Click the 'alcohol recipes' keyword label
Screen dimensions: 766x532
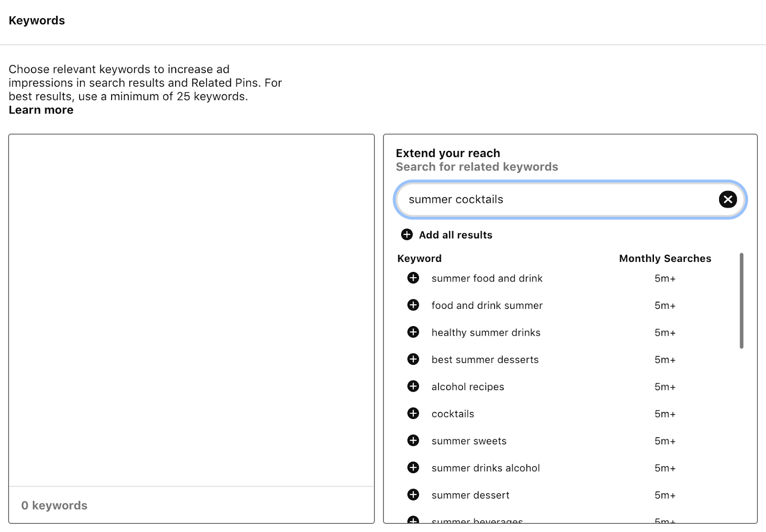468,387
